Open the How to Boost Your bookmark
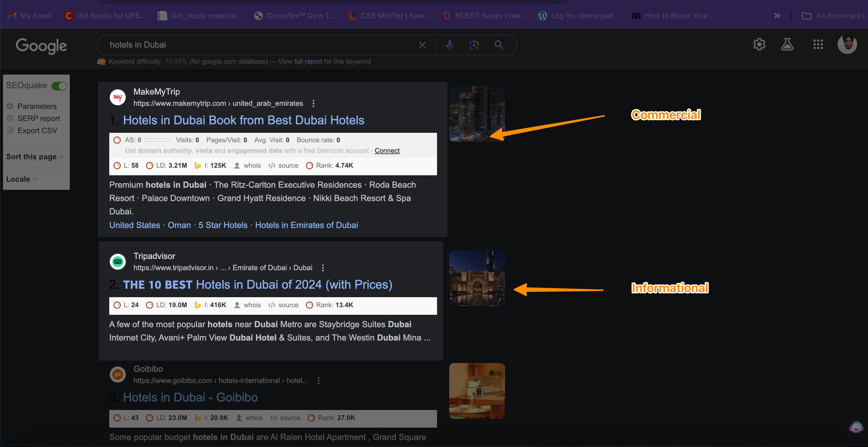This screenshot has width=868, height=447. point(673,15)
